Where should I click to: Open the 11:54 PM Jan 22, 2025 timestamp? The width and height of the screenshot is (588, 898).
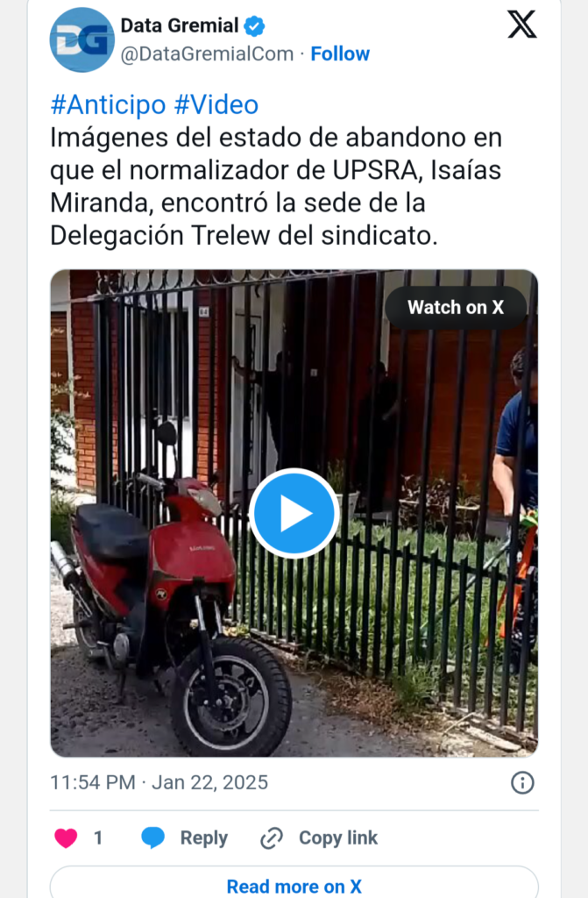(x=159, y=782)
